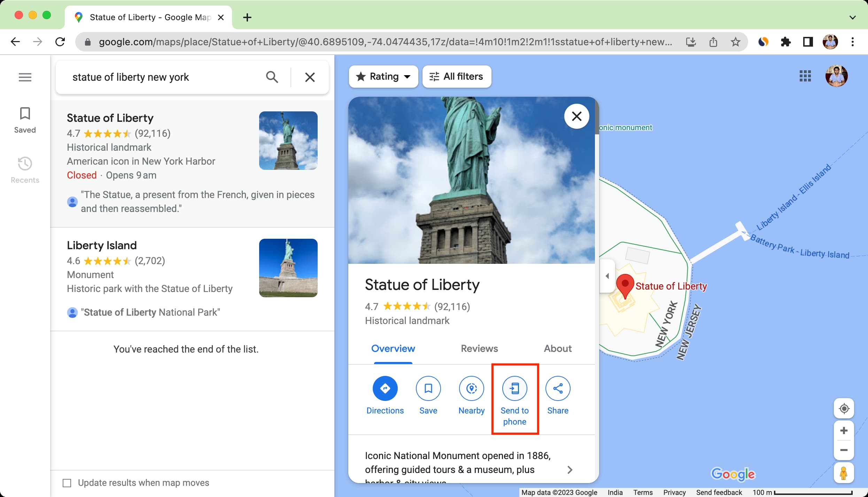Image resolution: width=868 pixels, height=497 pixels.
Task: Open the Google account avatar in Maps
Action: tap(836, 76)
